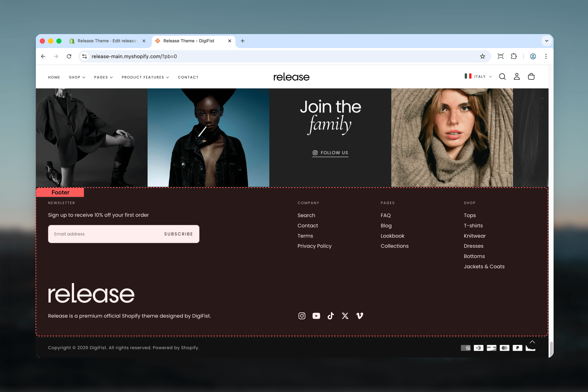
Task: Open the YouTube footer social icon
Action: [x=316, y=316]
